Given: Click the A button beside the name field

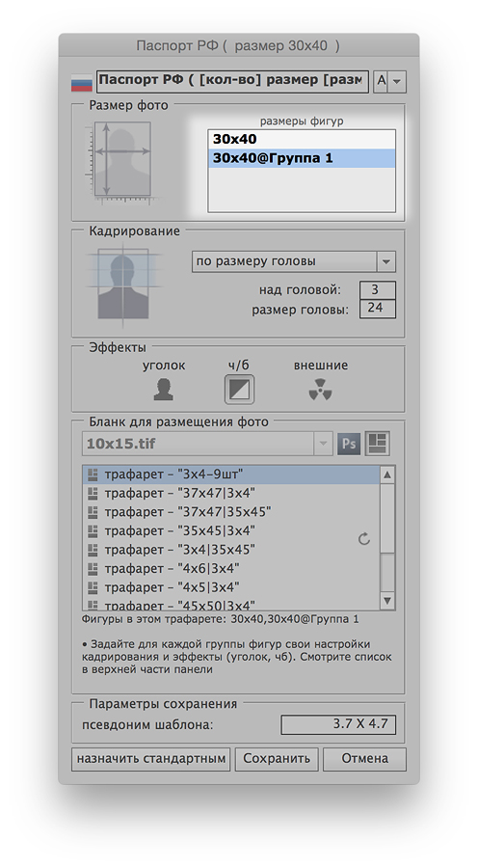Looking at the screenshot, I should [381, 81].
